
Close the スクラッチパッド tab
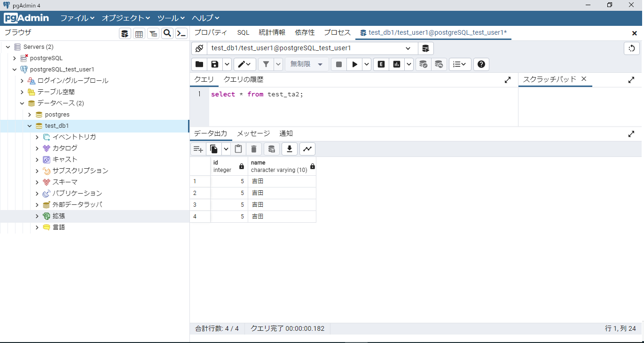point(584,79)
